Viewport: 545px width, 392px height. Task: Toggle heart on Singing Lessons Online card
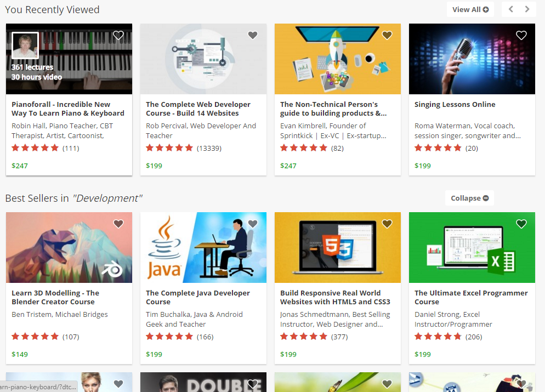tap(521, 36)
